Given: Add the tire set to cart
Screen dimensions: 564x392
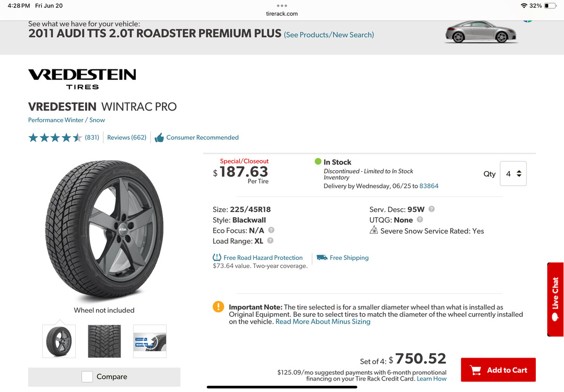Looking at the screenshot, I should tap(498, 370).
